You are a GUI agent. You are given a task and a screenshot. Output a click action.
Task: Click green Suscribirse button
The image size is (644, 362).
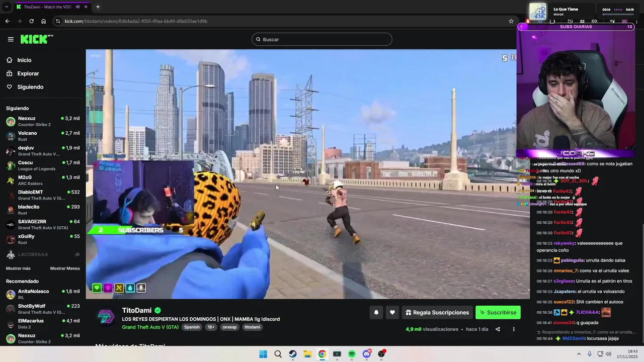[x=498, y=312]
